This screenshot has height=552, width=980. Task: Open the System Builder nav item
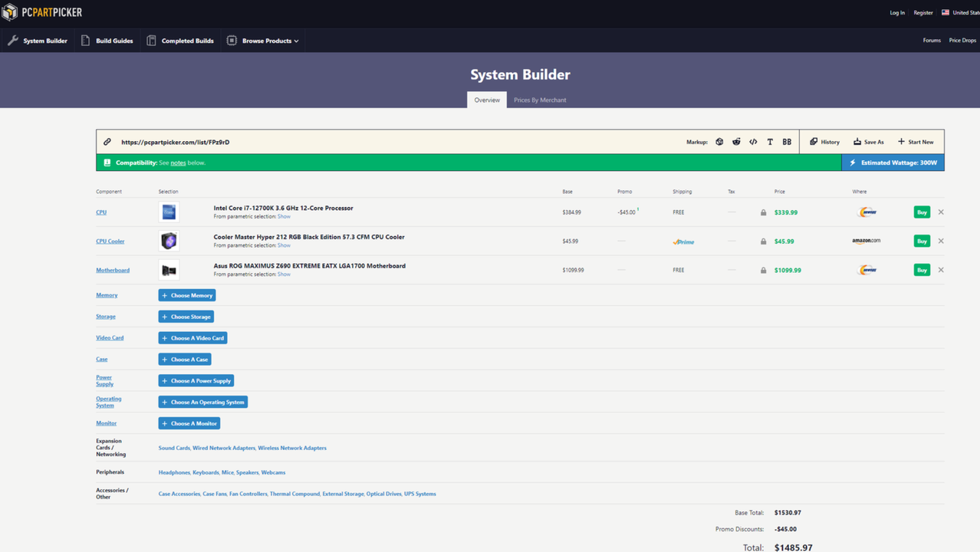tap(38, 41)
